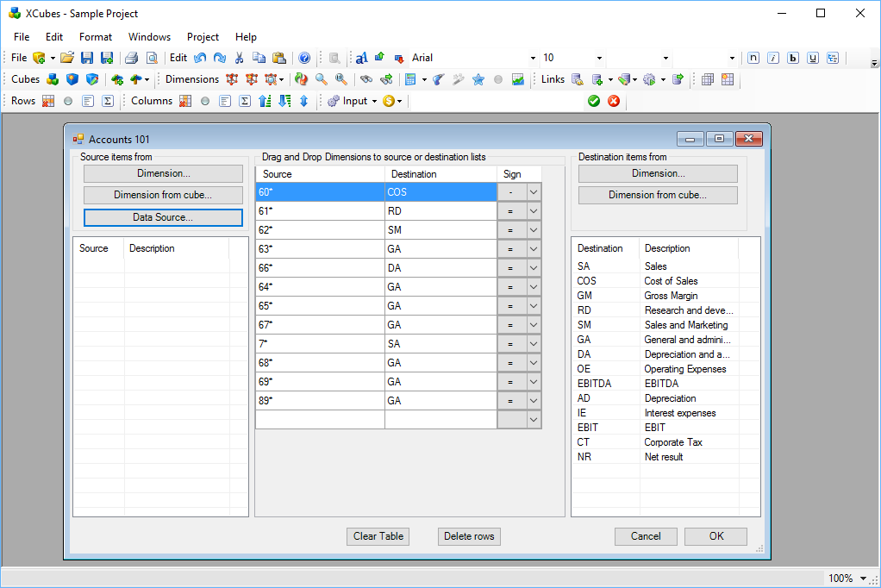Toggle underline formatting button
The width and height of the screenshot is (881, 588).
812,58
